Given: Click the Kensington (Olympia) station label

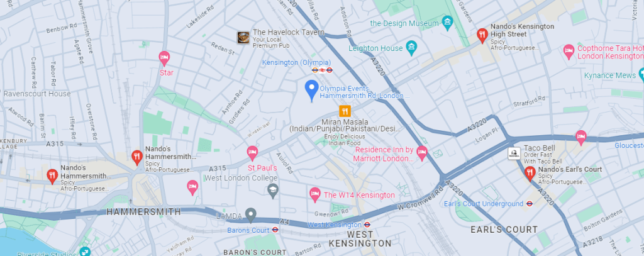Looking at the screenshot, I should 297,62.
